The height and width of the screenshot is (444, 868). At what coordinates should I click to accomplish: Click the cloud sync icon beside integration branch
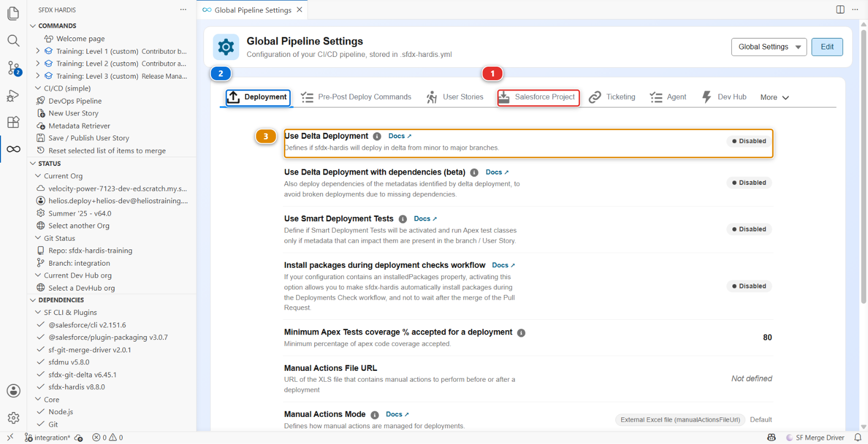click(x=79, y=437)
